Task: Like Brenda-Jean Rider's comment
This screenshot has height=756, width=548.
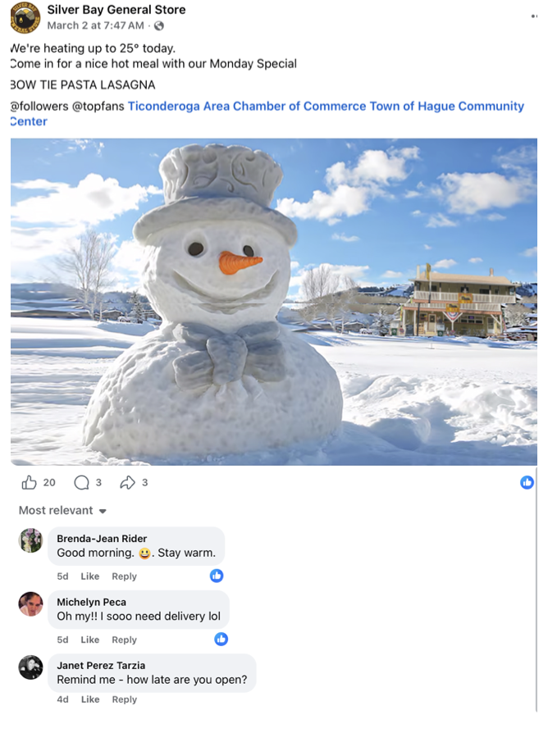Action: point(89,576)
